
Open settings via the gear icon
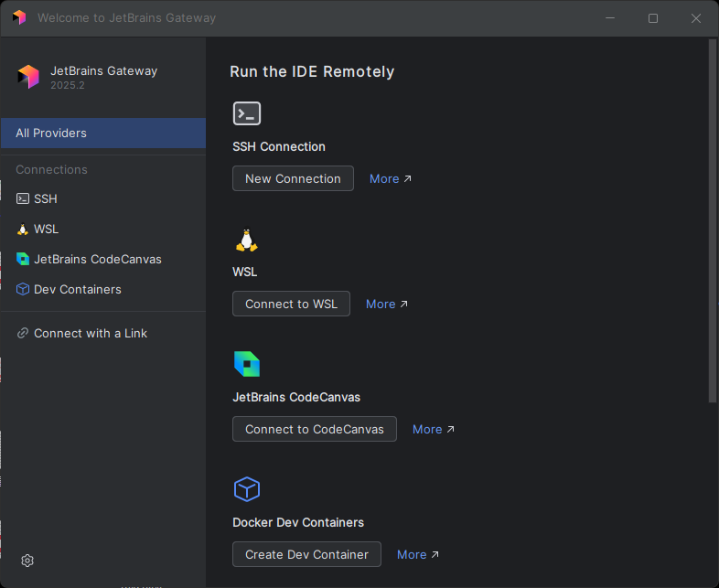(x=27, y=561)
